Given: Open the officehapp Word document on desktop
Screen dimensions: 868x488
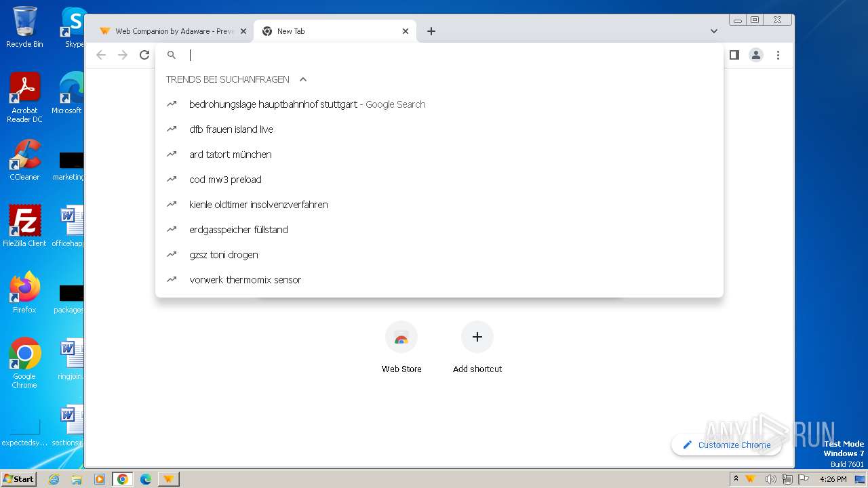Looking at the screenshot, I should click(x=69, y=226).
